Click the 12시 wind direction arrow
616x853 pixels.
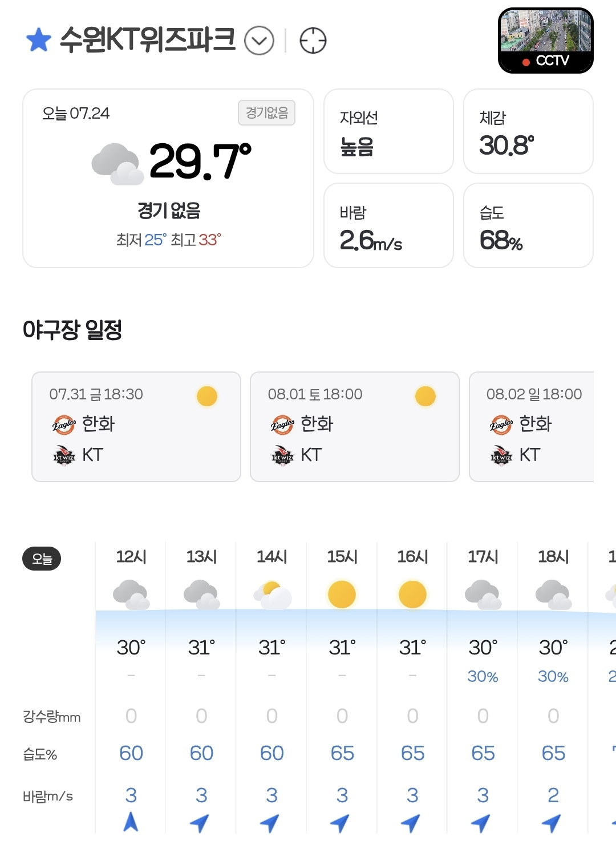[131, 822]
